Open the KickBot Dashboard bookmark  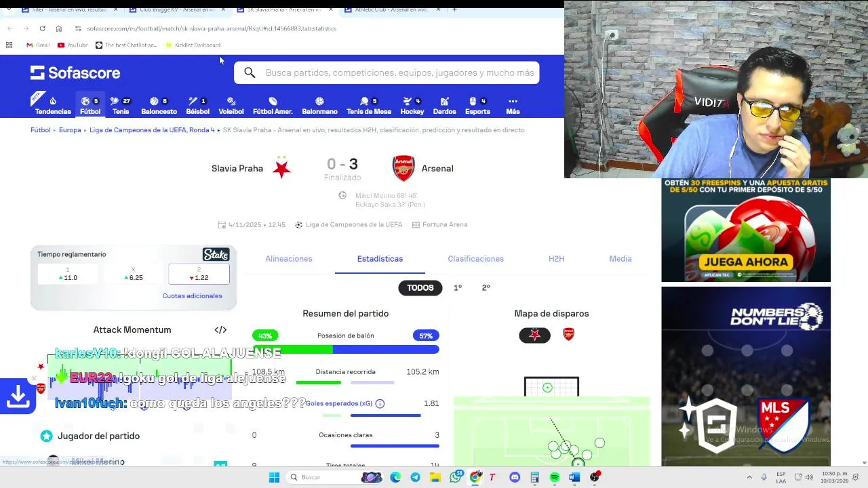[193, 45]
